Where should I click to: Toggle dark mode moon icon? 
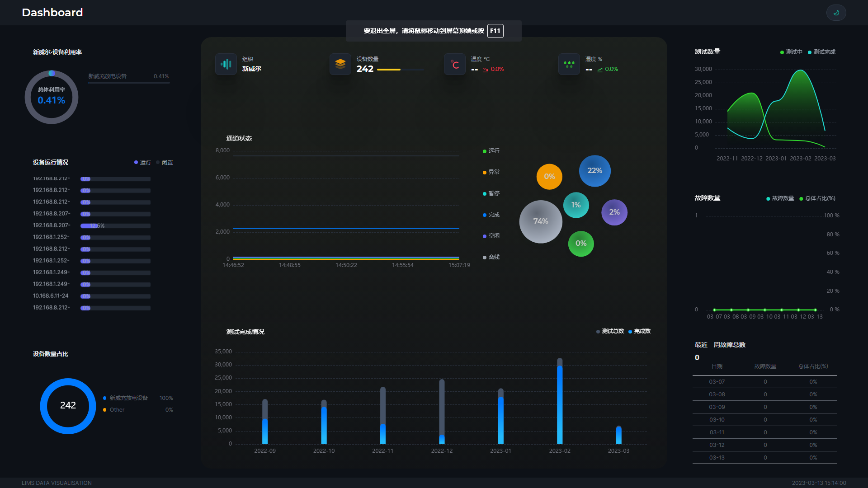click(836, 13)
